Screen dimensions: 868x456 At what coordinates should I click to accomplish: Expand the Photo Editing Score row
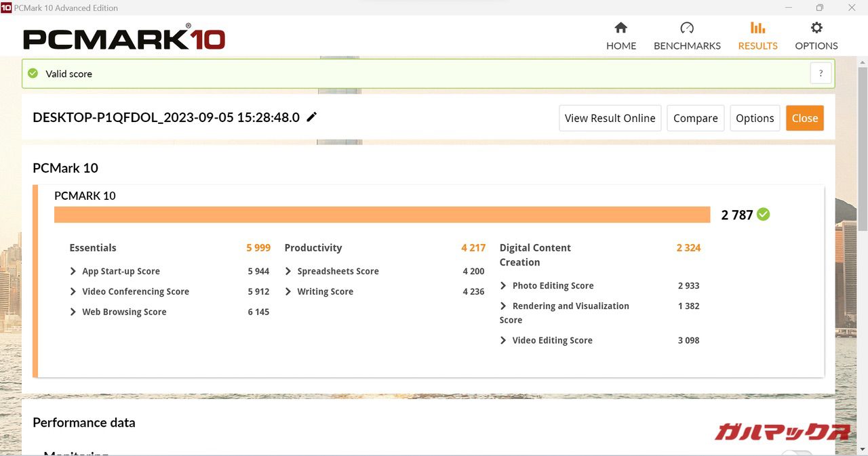[x=503, y=286]
